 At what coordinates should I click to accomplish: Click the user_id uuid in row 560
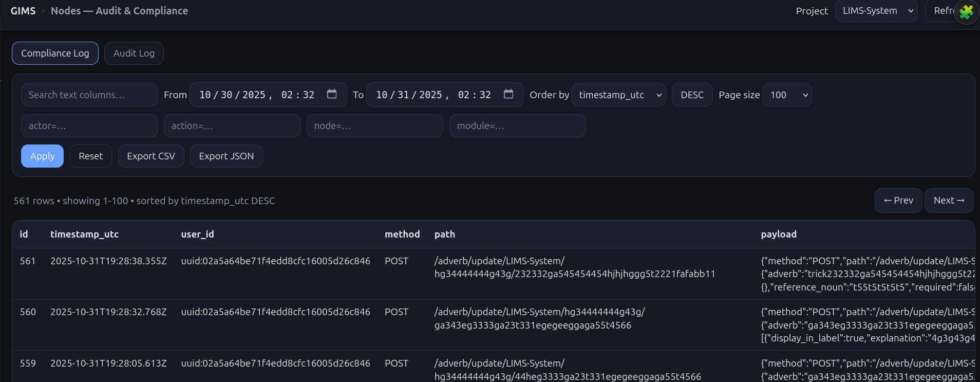click(x=276, y=312)
